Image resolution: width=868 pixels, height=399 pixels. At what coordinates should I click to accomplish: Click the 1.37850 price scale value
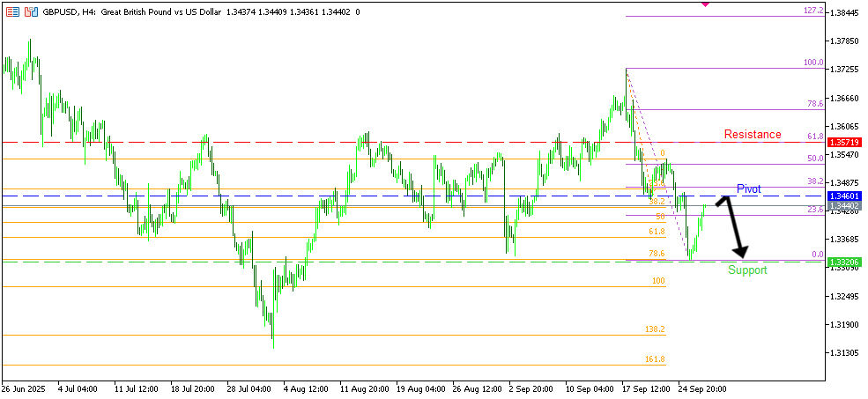pos(845,41)
